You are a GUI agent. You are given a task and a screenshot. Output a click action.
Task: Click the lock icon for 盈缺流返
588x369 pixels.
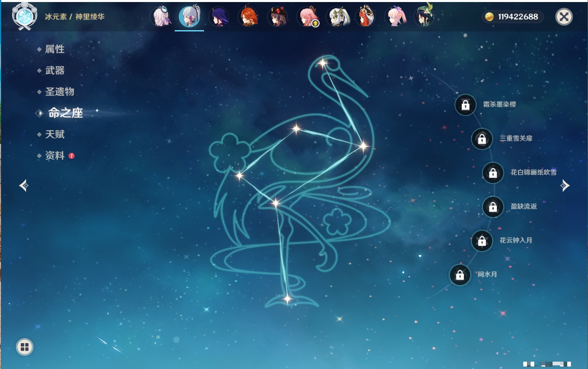tap(493, 207)
